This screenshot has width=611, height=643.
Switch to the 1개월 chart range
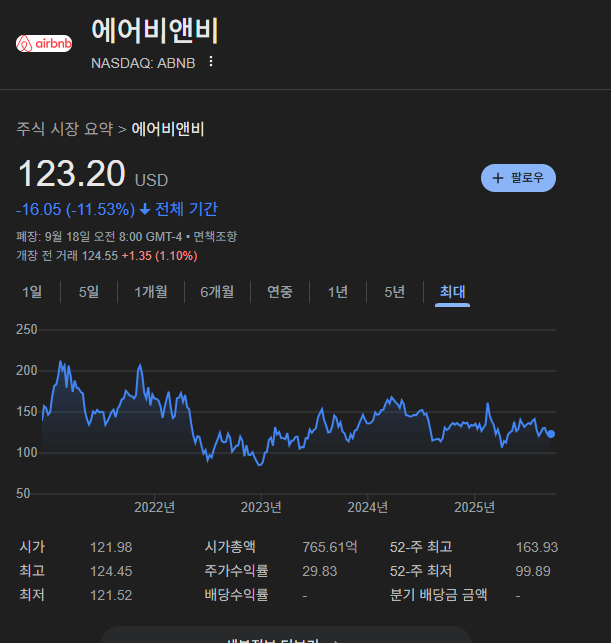coord(151,292)
